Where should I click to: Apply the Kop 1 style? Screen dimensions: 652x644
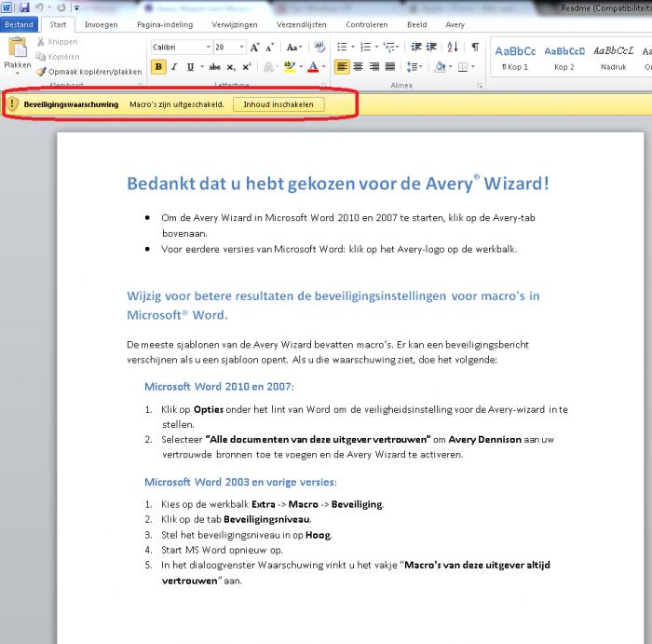[x=514, y=56]
